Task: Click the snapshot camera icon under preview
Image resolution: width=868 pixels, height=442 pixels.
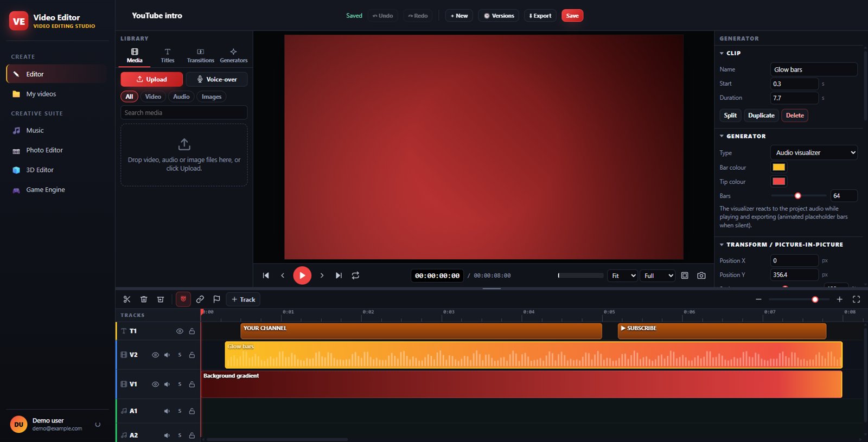Action: [x=701, y=276]
